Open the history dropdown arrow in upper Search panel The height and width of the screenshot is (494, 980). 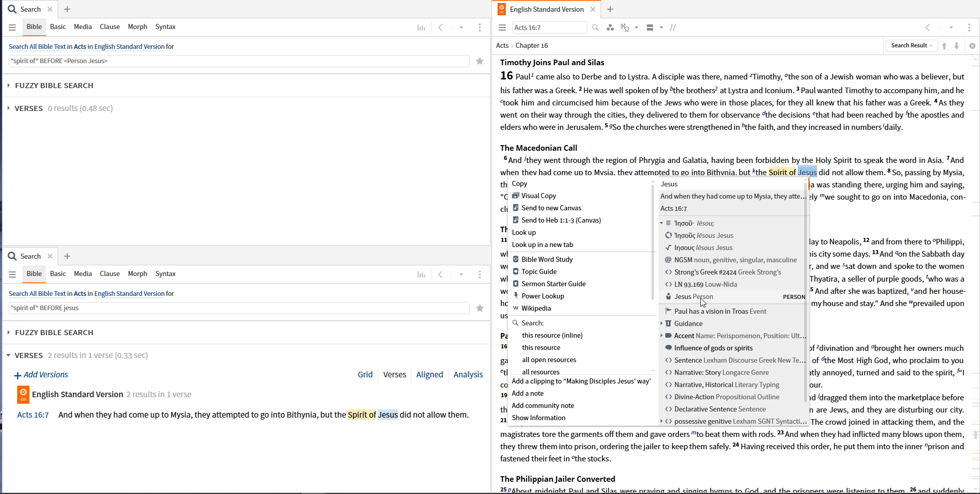pos(461,28)
